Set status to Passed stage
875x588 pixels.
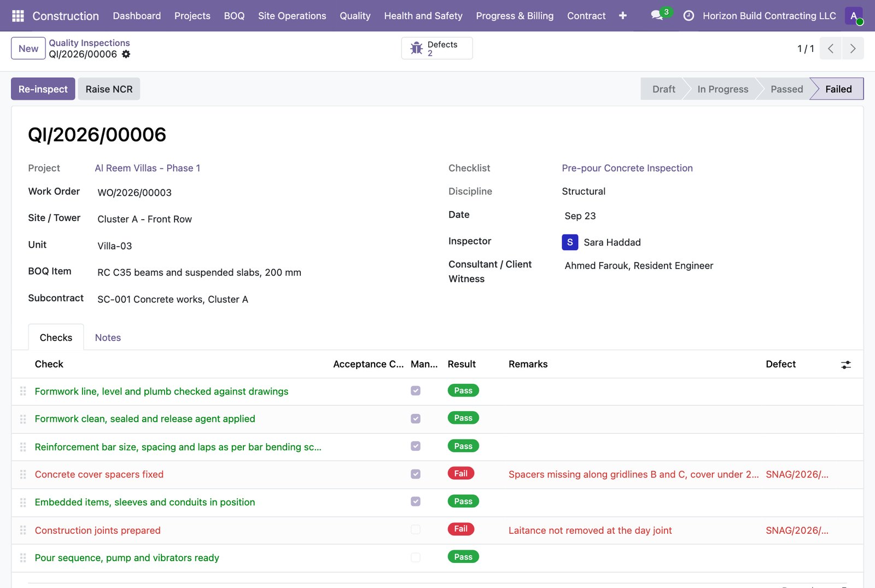pos(786,89)
